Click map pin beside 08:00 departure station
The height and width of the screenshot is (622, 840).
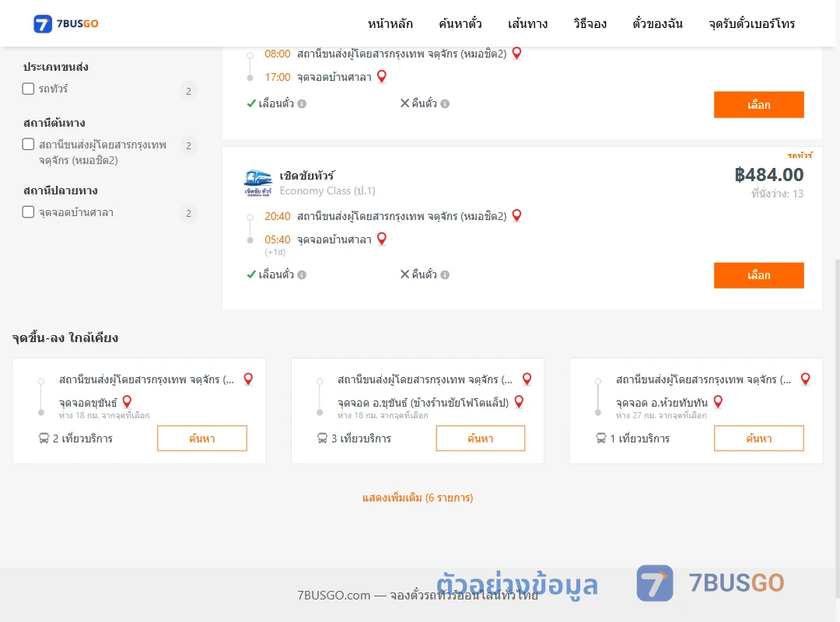(x=516, y=53)
